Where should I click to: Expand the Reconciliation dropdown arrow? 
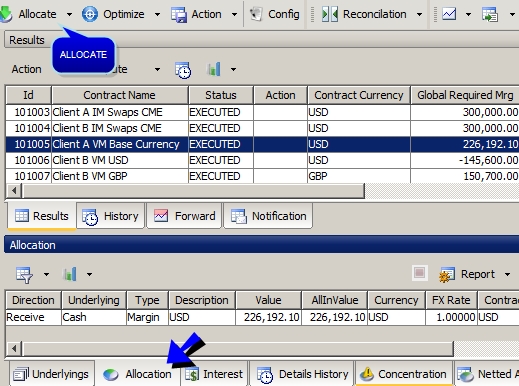[x=420, y=15]
